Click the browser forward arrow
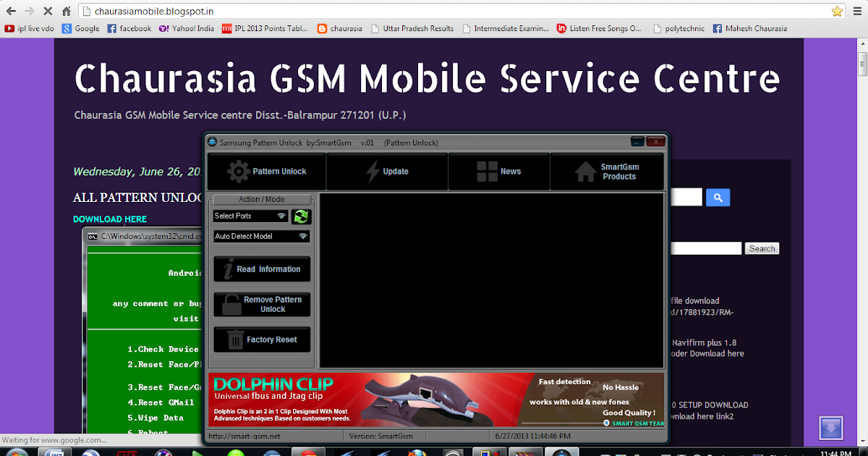This screenshot has width=868, height=456. pos(30,11)
